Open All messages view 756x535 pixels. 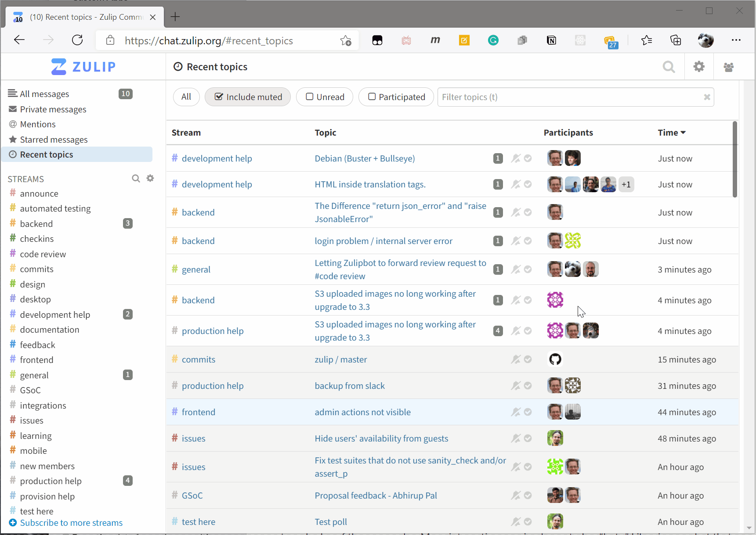pos(44,94)
